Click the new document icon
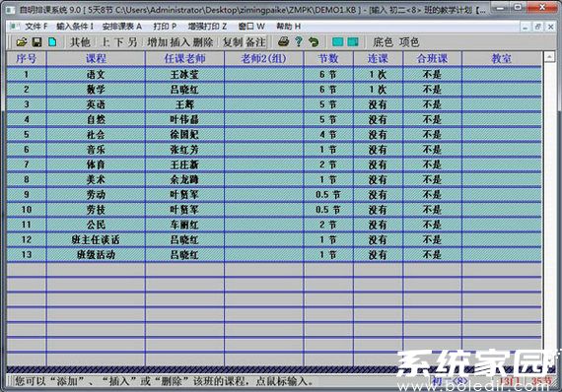The height and width of the screenshot is (392, 562). 52,42
